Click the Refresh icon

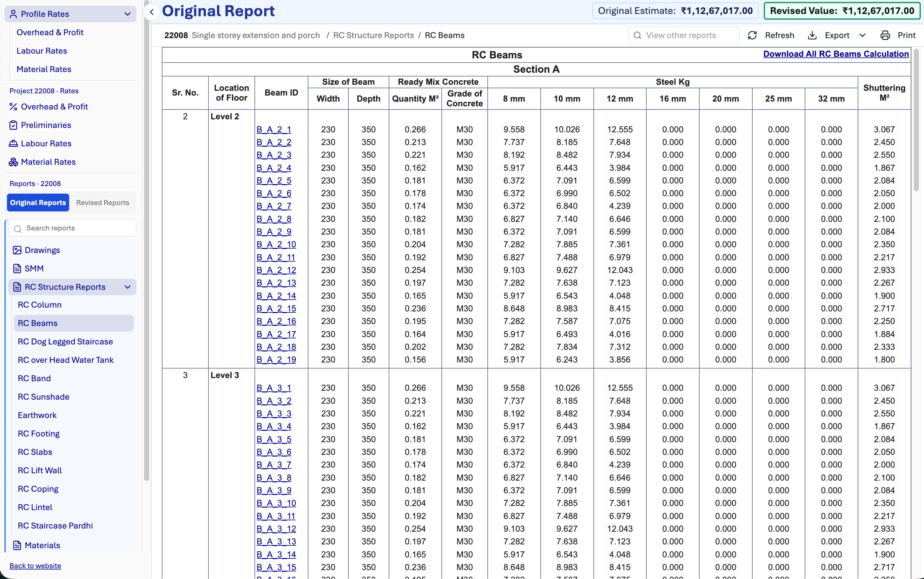click(x=752, y=35)
